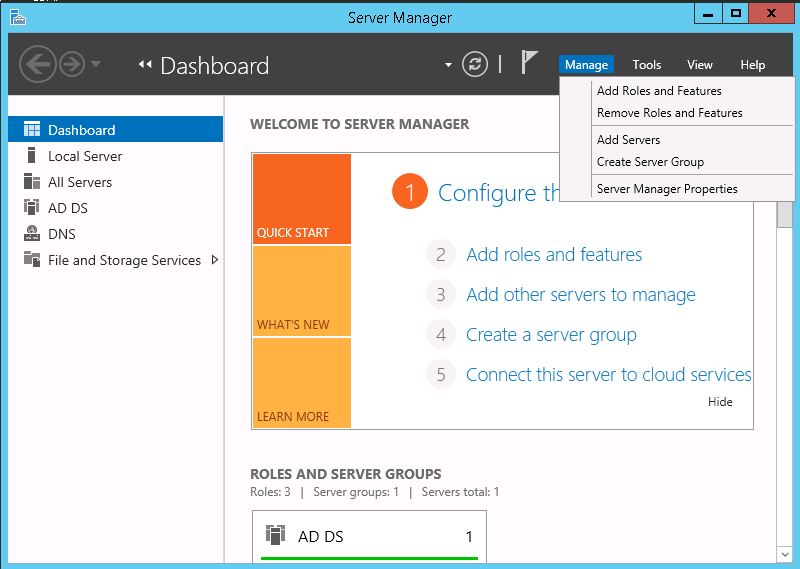Open the DNS role icon in sidebar
The height and width of the screenshot is (569, 800).
pos(32,233)
